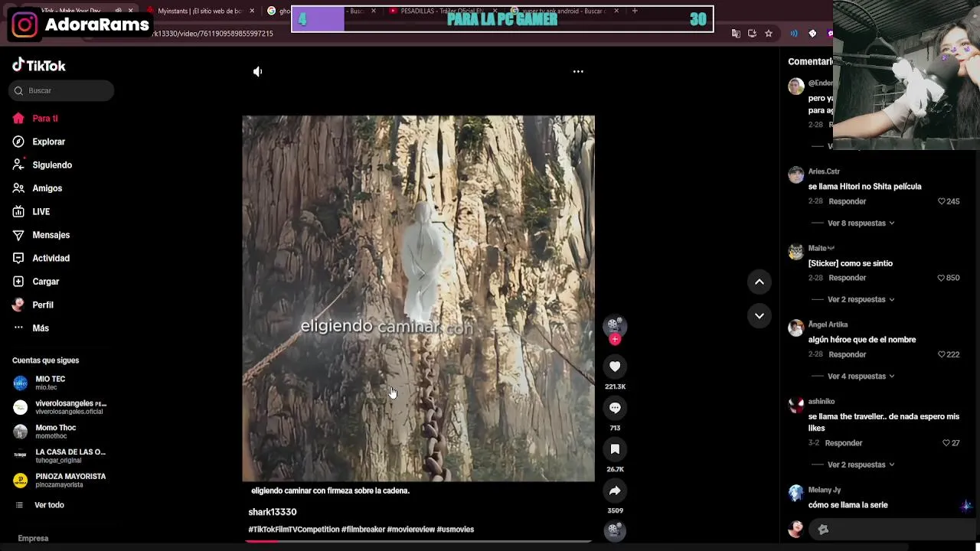Open shark13330 username below video

coord(273,512)
